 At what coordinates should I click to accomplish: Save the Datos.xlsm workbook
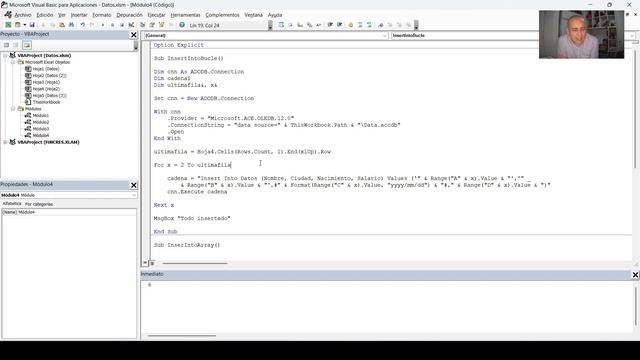(32, 25)
